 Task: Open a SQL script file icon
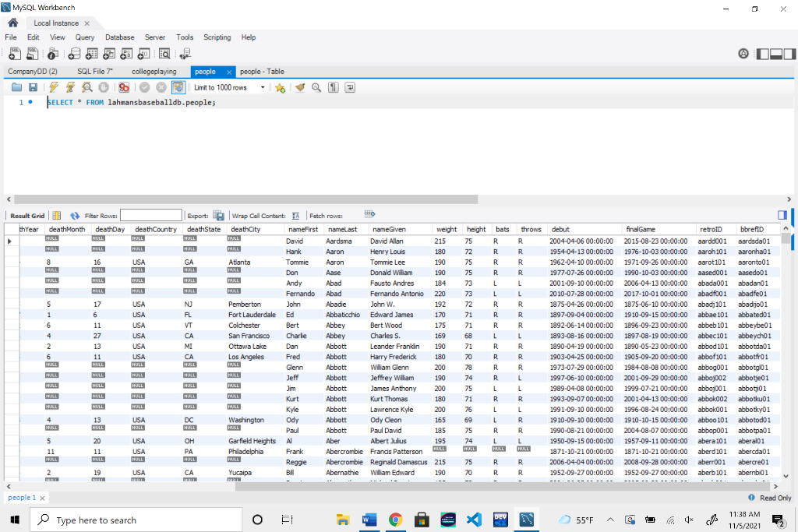[x=33, y=54]
